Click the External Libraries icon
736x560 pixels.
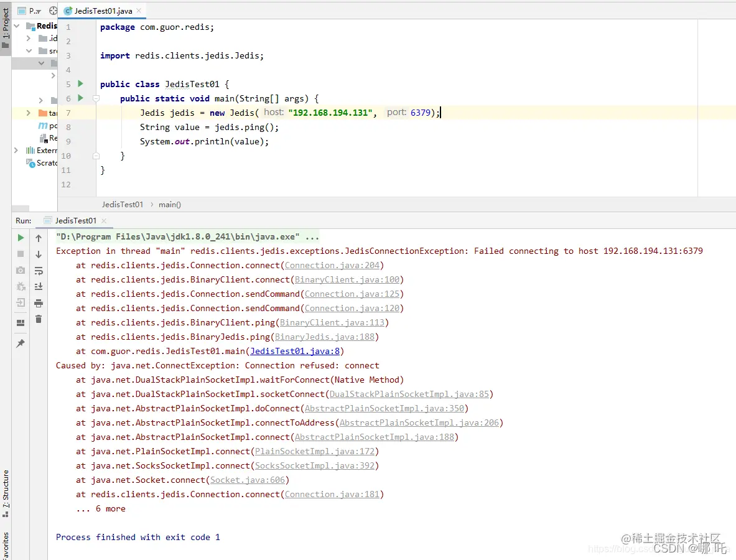pos(30,150)
